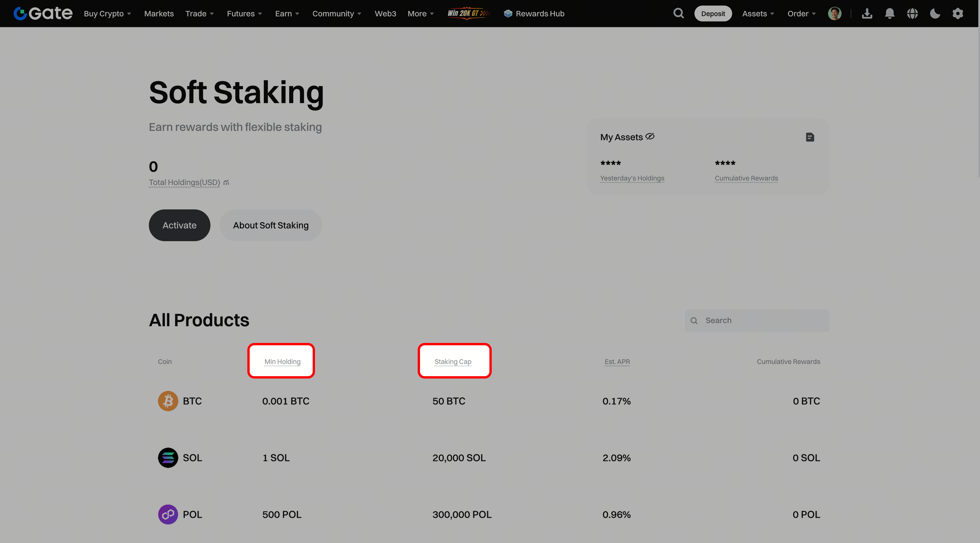The height and width of the screenshot is (543, 980).
Task: Click the search magnifier icon in header
Action: pyautogui.click(x=678, y=13)
